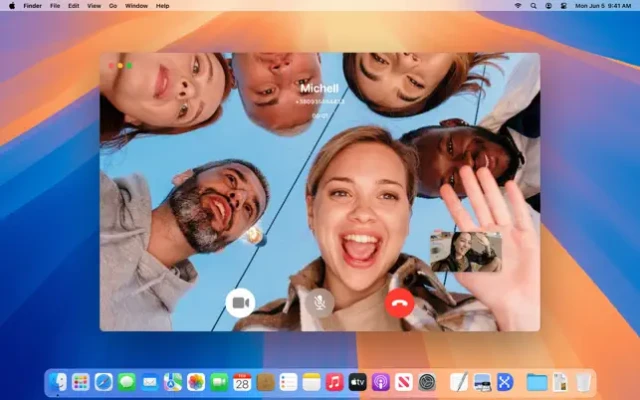Open the Apple TV app from the Dock
Viewport: 640px width, 400px height.
coord(358,382)
